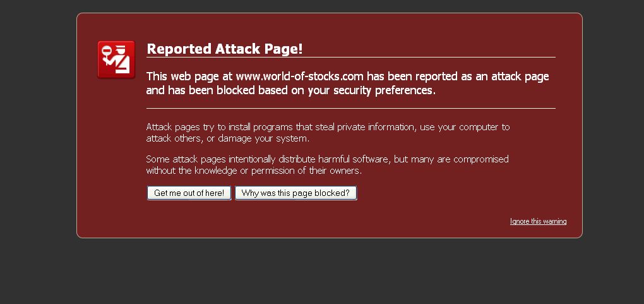Click paragraph starting 'Attack pages try to install'
Screen dimensions: 644x304
[x=328, y=133]
